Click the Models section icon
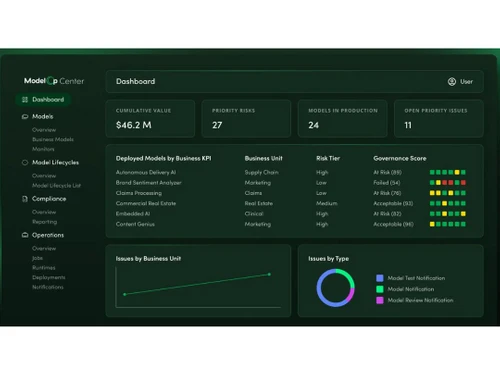 pyautogui.click(x=25, y=116)
